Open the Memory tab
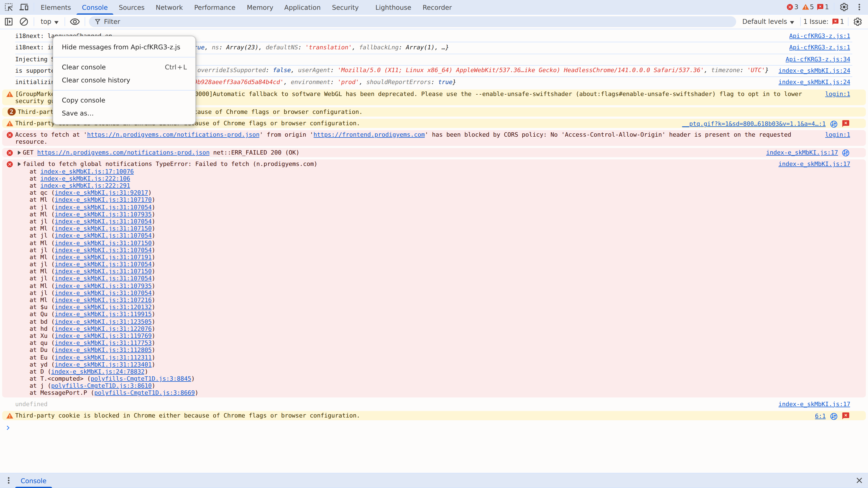 point(260,7)
